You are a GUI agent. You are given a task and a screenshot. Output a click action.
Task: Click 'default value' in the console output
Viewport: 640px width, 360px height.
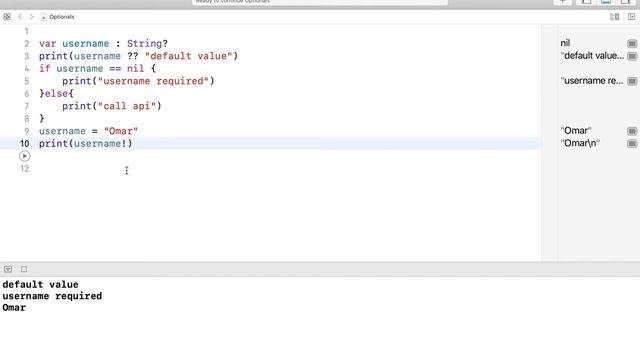(x=40, y=284)
